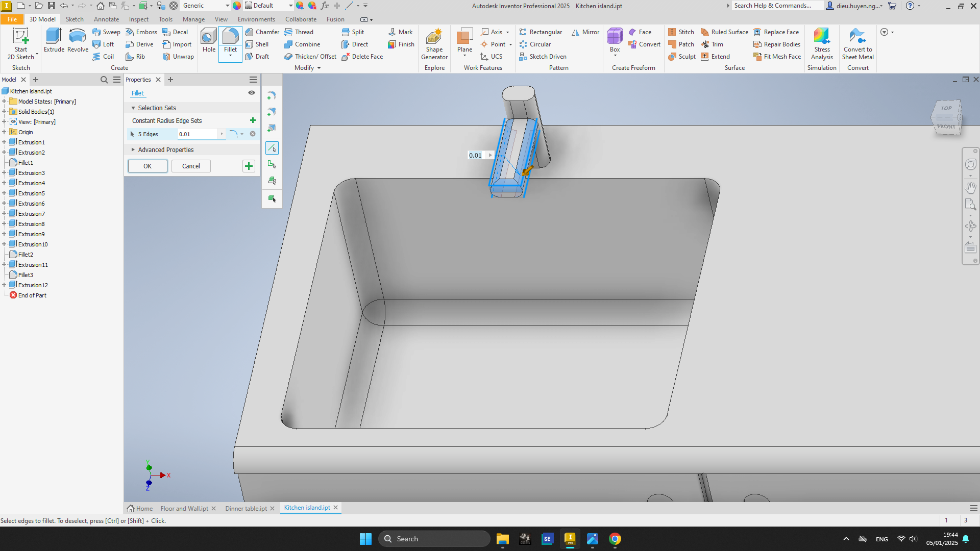Image resolution: width=980 pixels, height=551 pixels.
Task: Start a new 2D Sketch
Action: [21, 44]
